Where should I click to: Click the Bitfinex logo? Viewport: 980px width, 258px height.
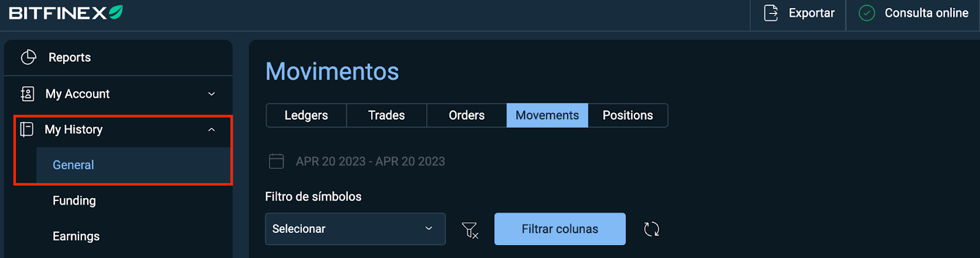(66, 13)
